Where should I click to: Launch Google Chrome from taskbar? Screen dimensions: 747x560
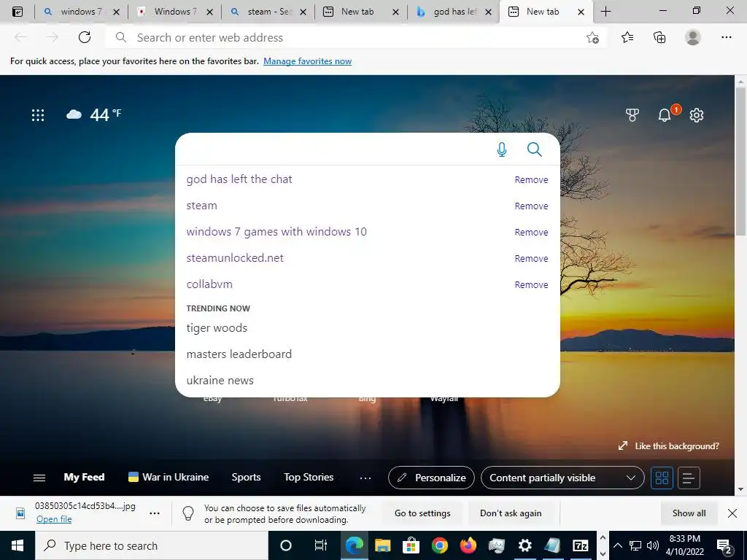[440, 545]
